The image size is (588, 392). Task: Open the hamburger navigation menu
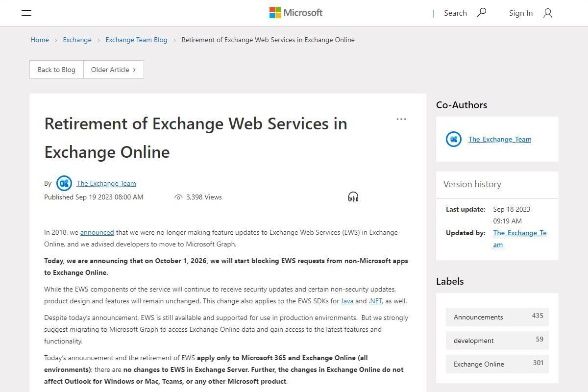26,13
